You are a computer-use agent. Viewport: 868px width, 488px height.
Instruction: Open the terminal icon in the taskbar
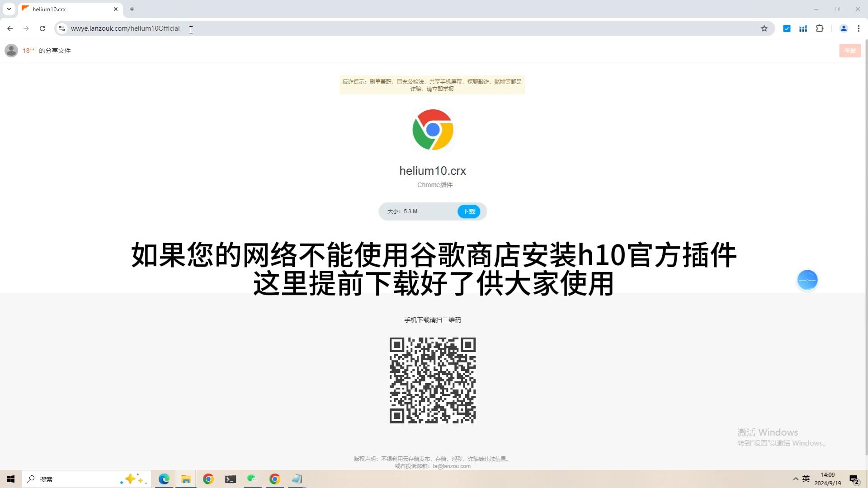(x=230, y=479)
